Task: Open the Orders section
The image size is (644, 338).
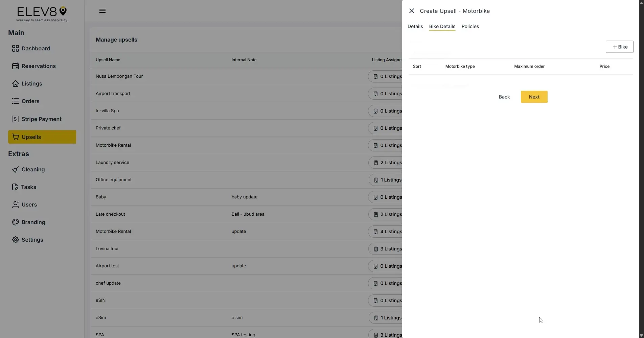Action: click(x=30, y=101)
